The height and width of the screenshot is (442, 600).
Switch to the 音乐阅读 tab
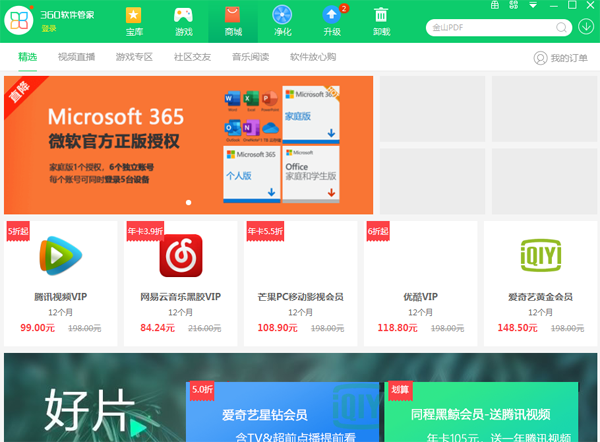click(x=251, y=57)
